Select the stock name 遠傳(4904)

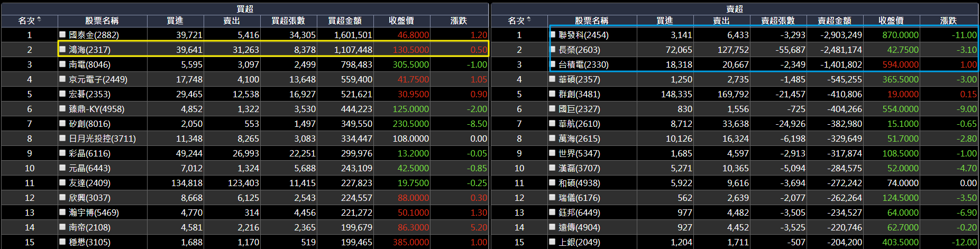579,227
